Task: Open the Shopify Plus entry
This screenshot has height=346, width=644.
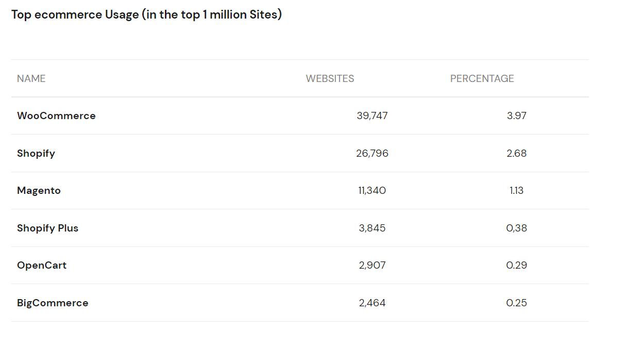Action: tap(47, 228)
